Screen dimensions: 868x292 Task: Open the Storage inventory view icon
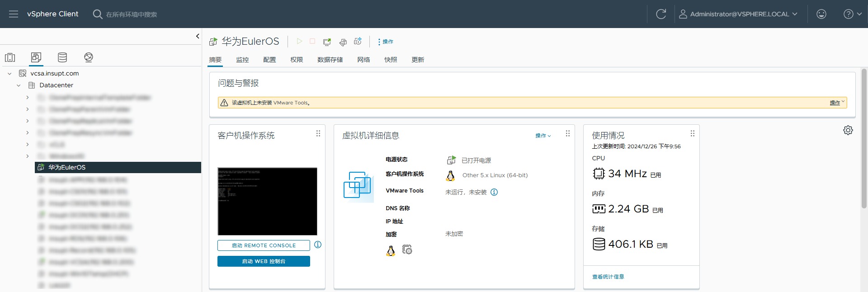pos(62,57)
